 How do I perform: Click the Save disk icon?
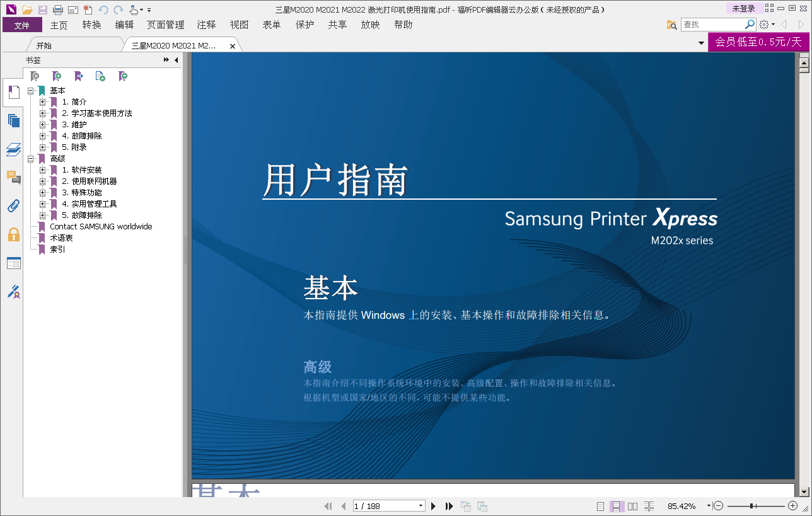[42, 9]
